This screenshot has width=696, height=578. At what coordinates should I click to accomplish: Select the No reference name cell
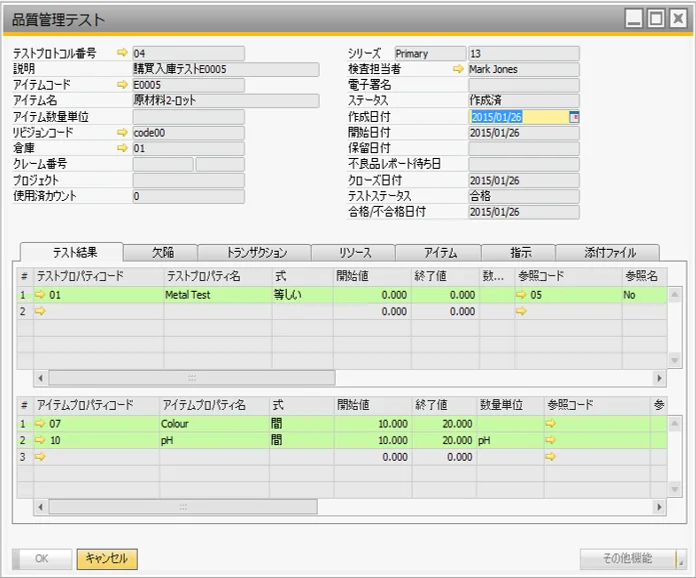click(644, 295)
